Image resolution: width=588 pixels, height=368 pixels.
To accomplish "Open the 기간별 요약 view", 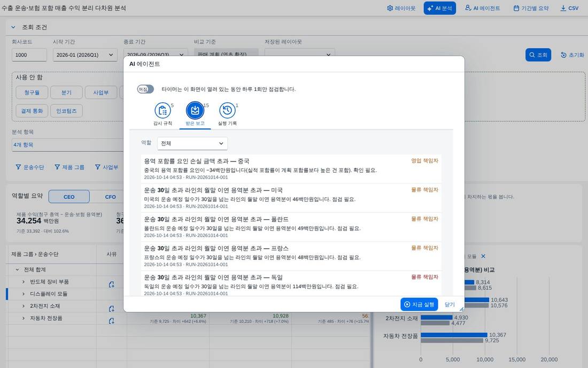I will click(x=531, y=8).
